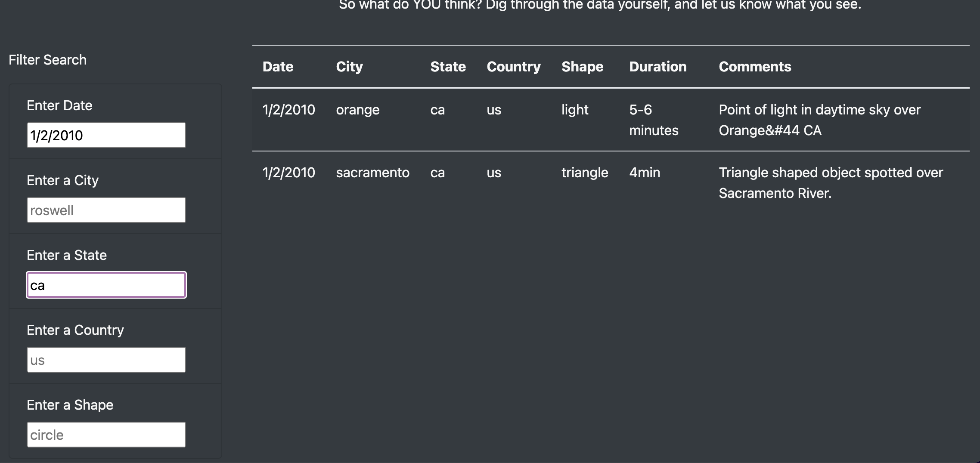The height and width of the screenshot is (463, 980).
Task: Click the light shape cell in the table
Action: pos(574,110)
